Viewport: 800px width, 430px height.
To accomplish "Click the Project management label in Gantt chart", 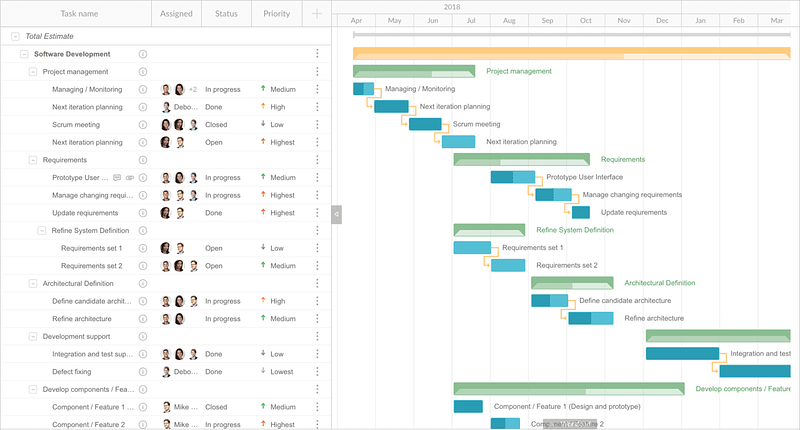I will pyautogui.click(x=519, y=71).
